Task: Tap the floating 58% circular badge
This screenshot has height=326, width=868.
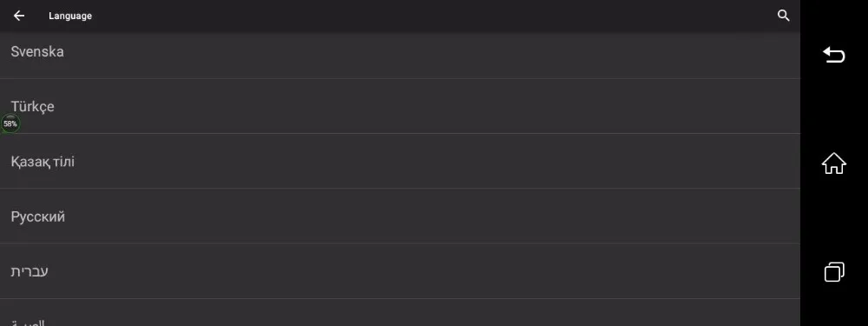Action: point(10,123)
